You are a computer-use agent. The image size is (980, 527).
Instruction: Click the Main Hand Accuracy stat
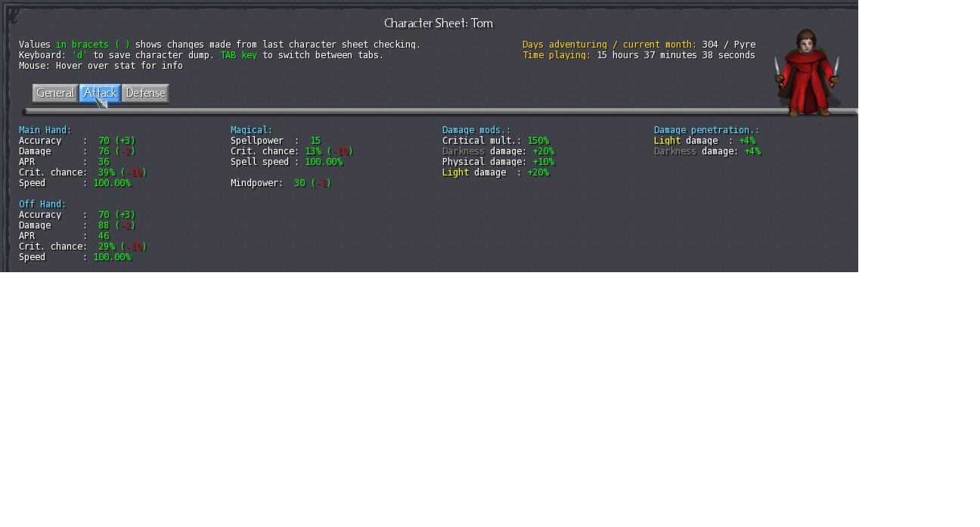(76, 141)
